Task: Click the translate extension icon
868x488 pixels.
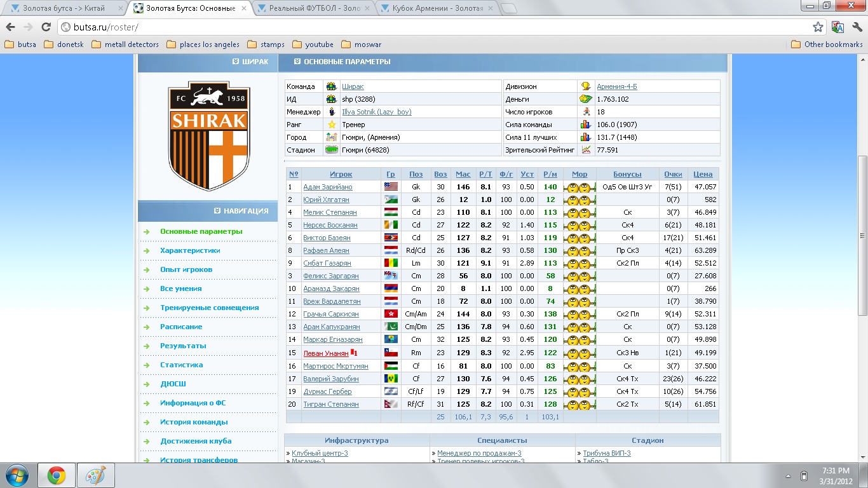Action: click(x=837, y=27)
